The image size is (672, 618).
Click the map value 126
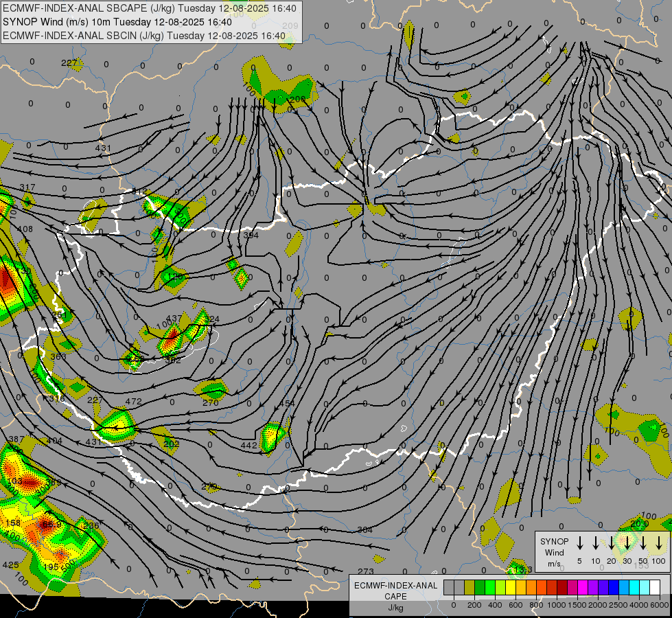tap(175, 276)
